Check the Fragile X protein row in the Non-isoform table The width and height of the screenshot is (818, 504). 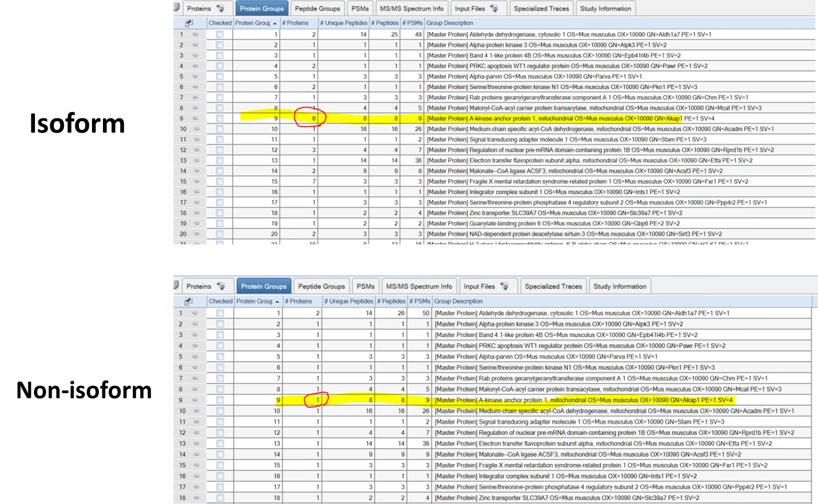(x=220, y=465)
